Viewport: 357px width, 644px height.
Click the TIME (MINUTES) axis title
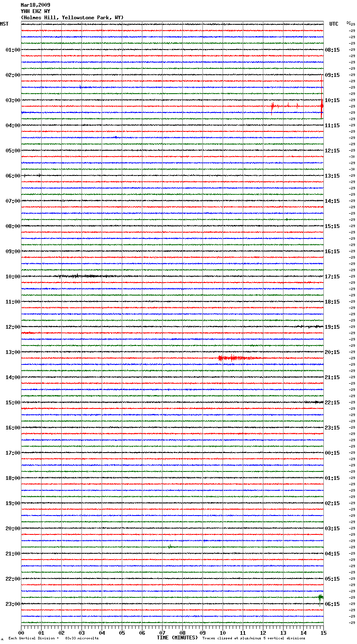[177, 638]
